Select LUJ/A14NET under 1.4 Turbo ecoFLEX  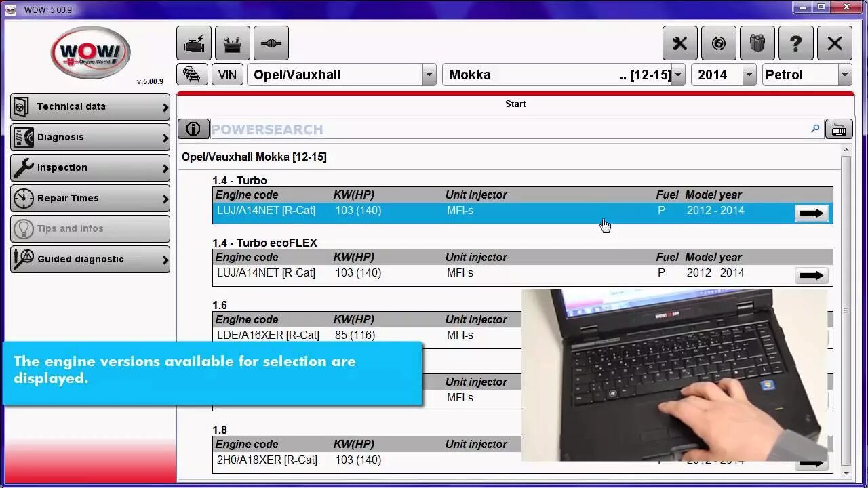pyautogui.click(x=522, y=274)
